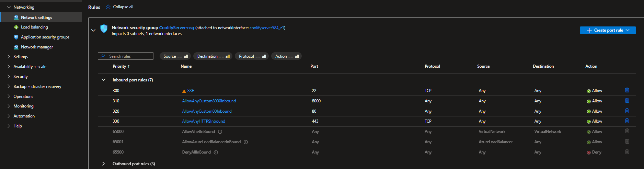Click Collapse all button
644x169 pixels.
(x=119, y=7)
